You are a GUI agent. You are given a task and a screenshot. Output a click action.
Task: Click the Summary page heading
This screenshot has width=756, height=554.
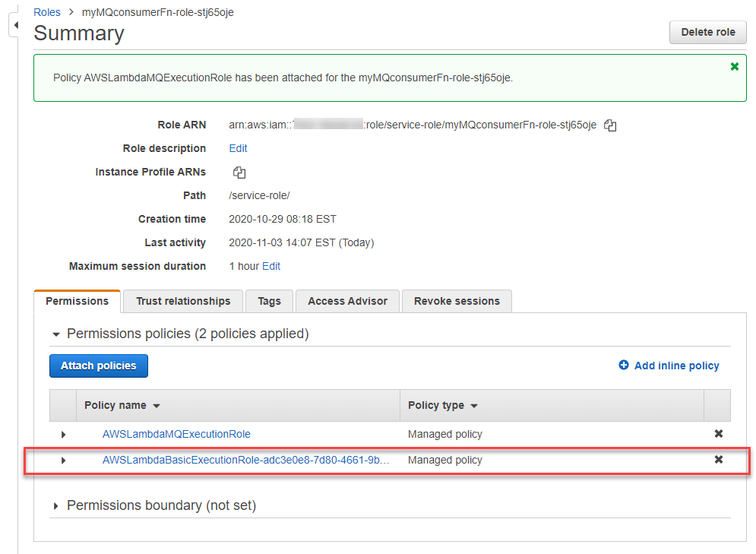coord(79,33)
